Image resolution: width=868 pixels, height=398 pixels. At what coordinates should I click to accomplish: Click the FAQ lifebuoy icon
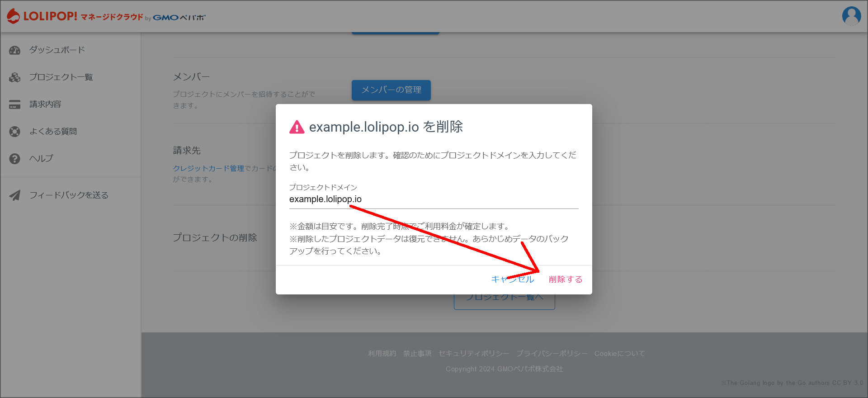(x=15, y=132)
